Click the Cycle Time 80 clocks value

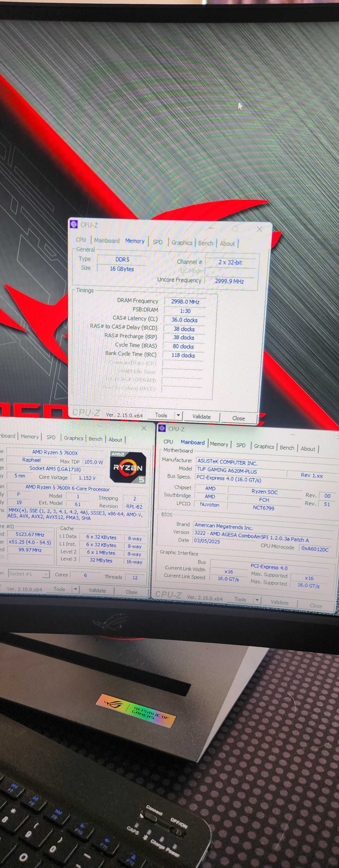tap(183, 346)
